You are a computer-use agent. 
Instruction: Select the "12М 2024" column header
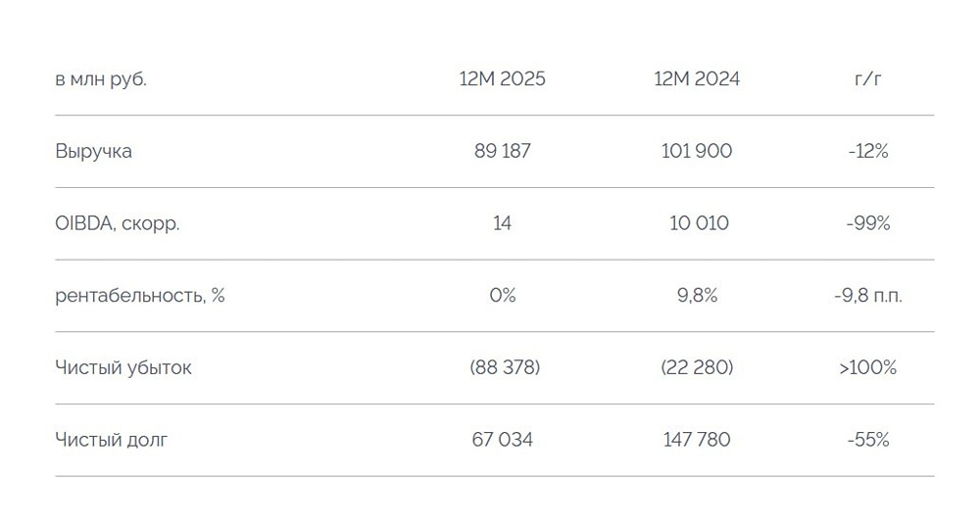697,79
